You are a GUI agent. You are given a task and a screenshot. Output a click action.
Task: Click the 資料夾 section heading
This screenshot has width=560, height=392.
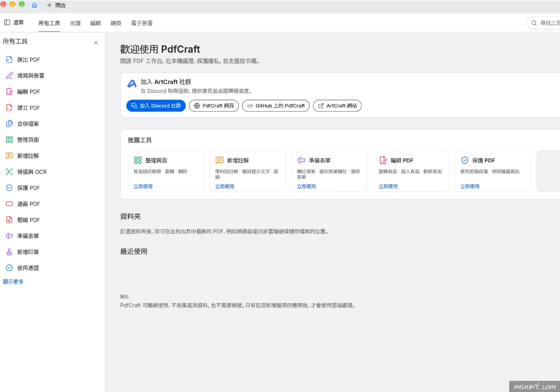[130, 217]
